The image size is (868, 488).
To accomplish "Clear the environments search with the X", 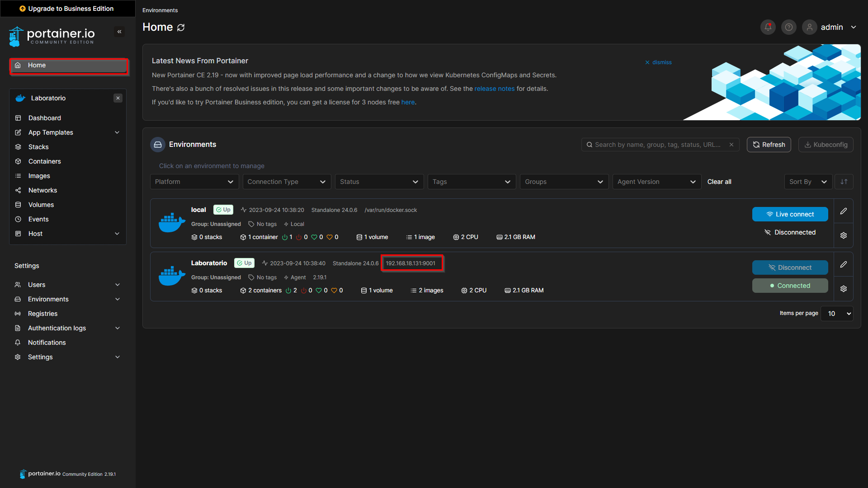I will click(x=731, y=145).
